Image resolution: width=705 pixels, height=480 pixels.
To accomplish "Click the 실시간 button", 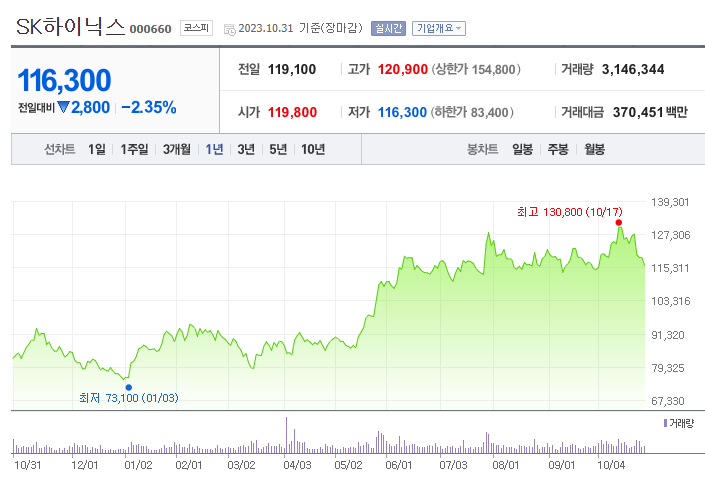I will 388,29.
